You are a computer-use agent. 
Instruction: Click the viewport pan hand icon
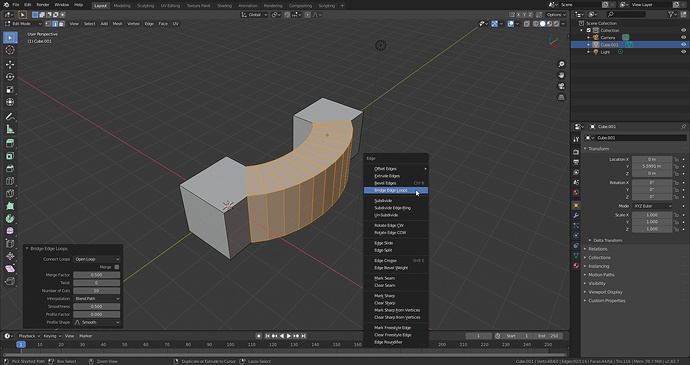click(x=561, y=75)
